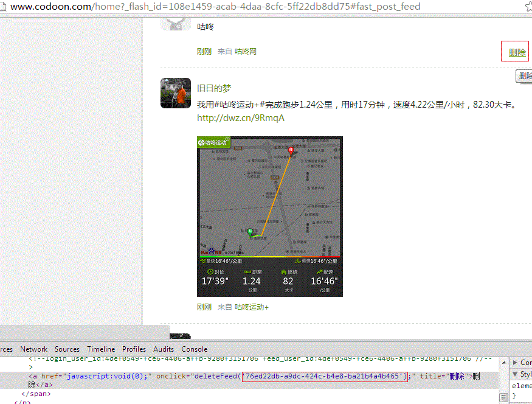Click the 删除 link on the top post
Image resolution: width=532 pixels, height=404 pixels.
[517, 52]
